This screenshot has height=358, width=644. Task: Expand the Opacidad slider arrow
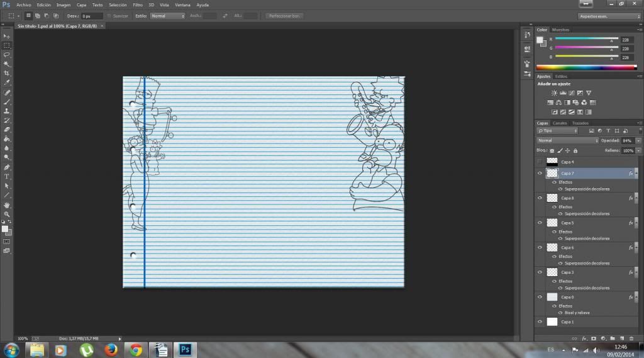point(639,140)
